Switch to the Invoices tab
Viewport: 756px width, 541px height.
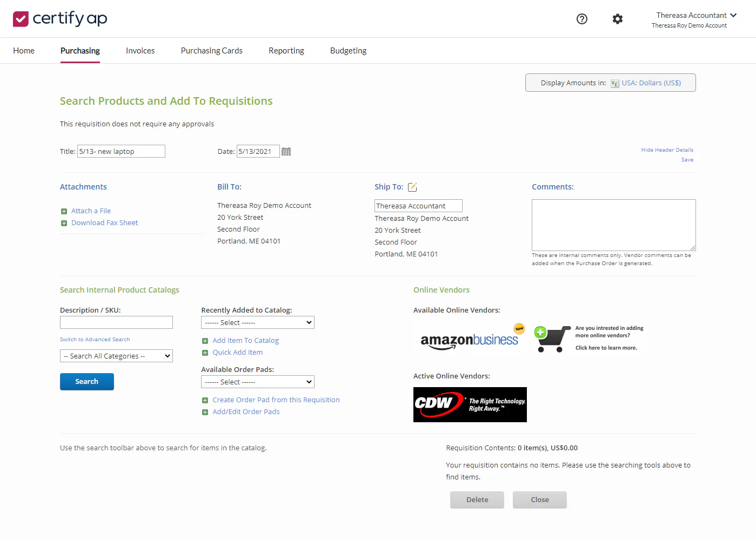[141, 51]
